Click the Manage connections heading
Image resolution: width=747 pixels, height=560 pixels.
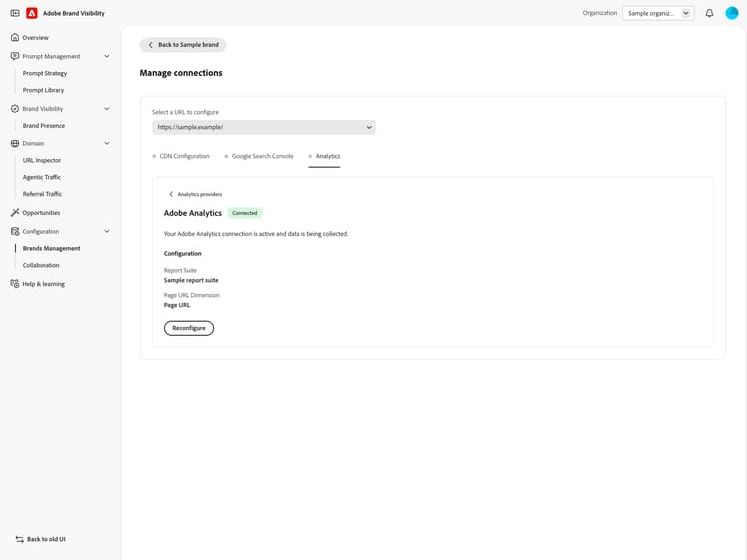181,73
